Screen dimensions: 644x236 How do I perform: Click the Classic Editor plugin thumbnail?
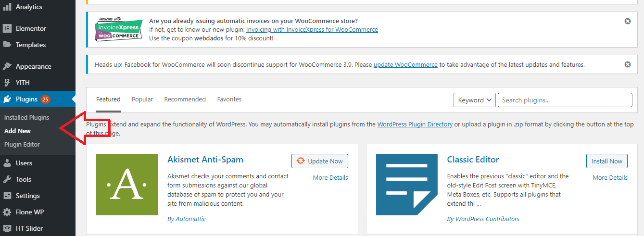[407, 185]
